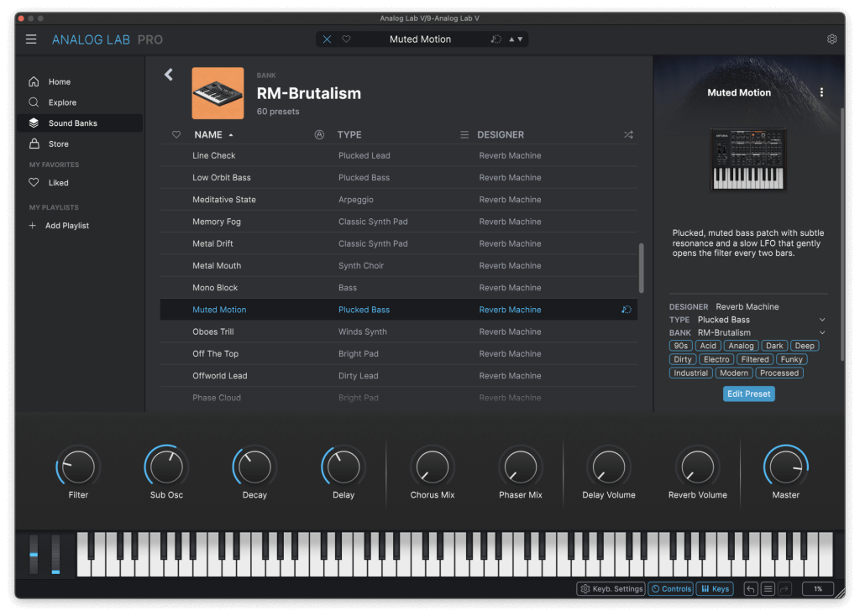860x616 pixels.
Task: Open plugin settings via the gear icon
Action: click(x=831, y=39)
